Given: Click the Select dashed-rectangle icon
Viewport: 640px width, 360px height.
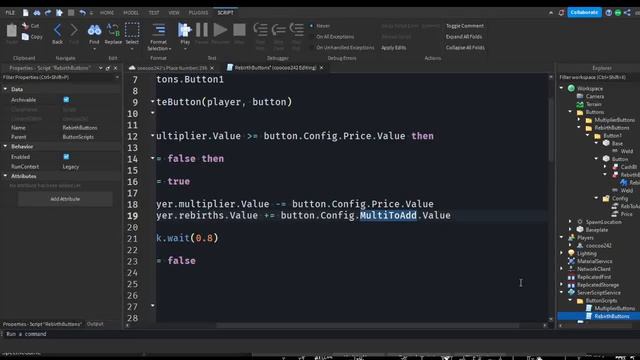Looking at the screenshot, I should pyautogui.click(x=132, y=30).
